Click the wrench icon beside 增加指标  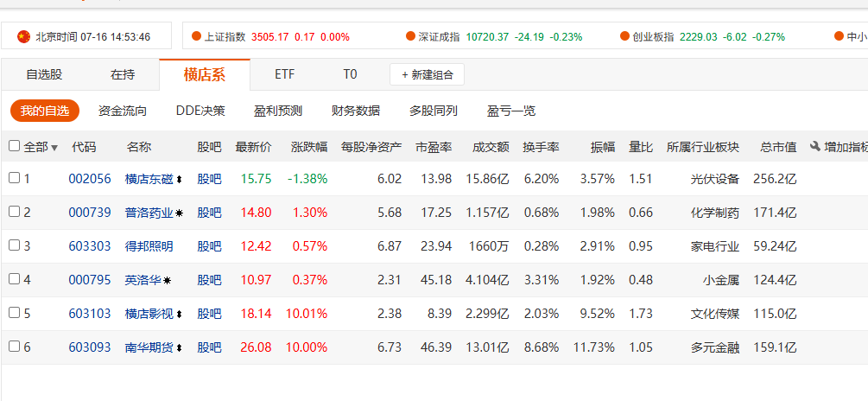[814, 147]
